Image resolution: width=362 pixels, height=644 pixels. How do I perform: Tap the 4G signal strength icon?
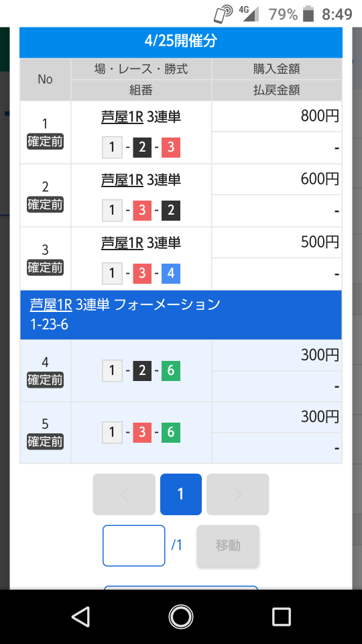[249, 13]
